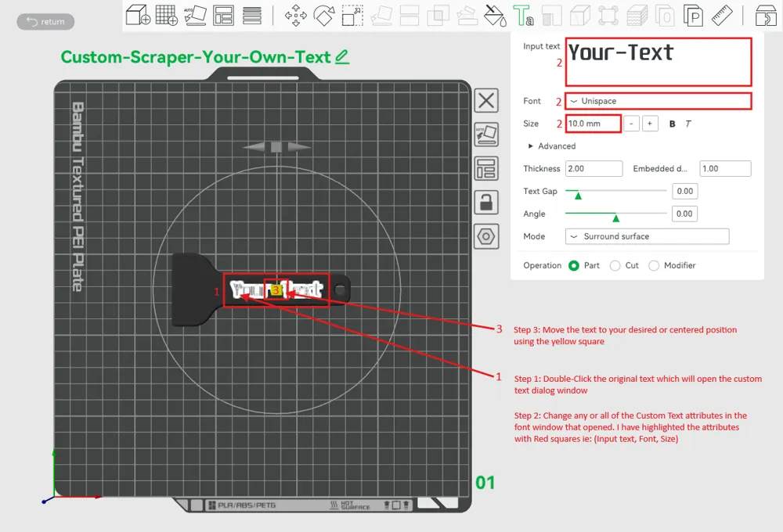Viewport: 783px width, 532px height.
Task: Select the Modifier operation radio button
Action: click(x=654, y=265)
